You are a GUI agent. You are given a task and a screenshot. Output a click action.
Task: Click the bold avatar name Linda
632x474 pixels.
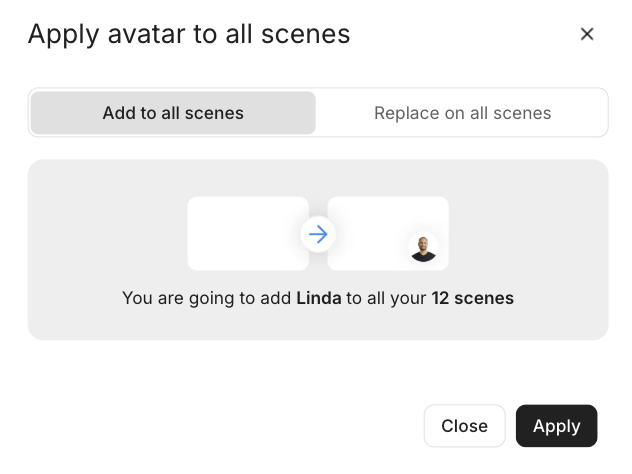pos(319,298)
